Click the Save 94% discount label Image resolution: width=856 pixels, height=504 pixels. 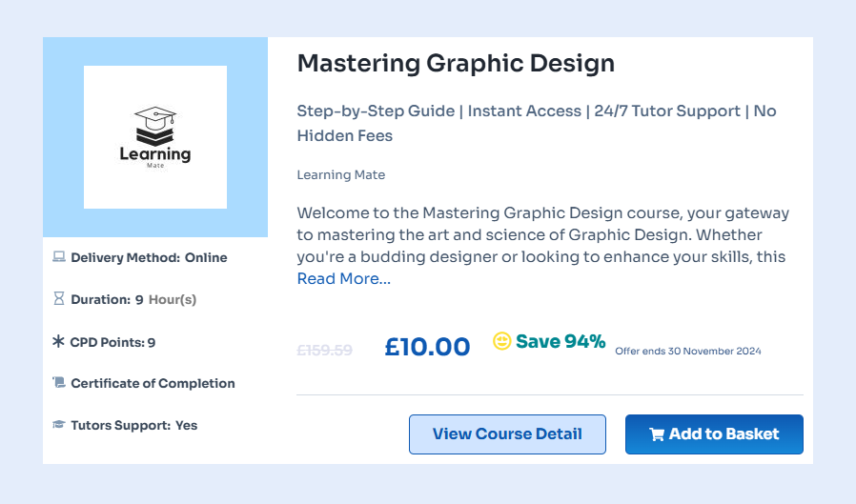(560, 341)
